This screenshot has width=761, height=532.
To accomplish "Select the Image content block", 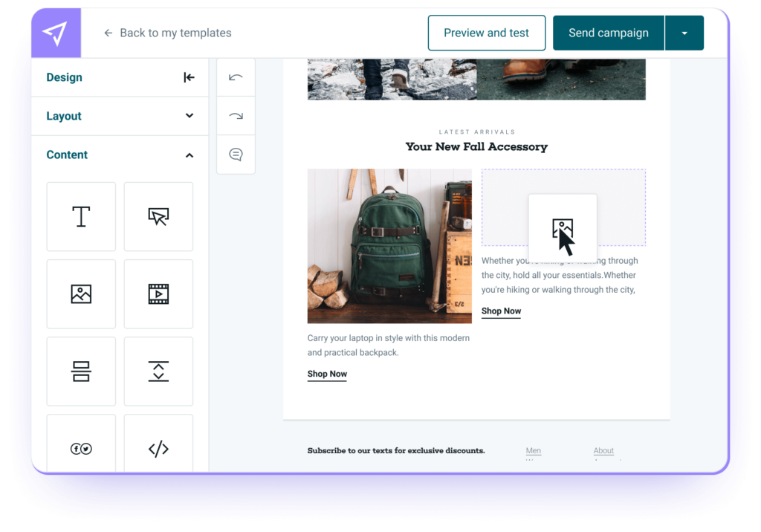I will tap(81, 294).
